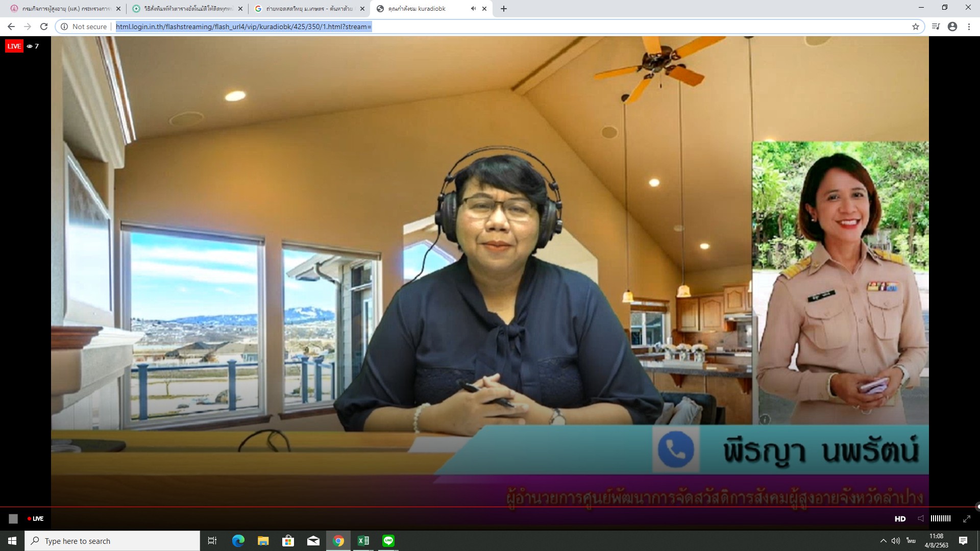Open Chrome three-dot menu

coord(969,27)
